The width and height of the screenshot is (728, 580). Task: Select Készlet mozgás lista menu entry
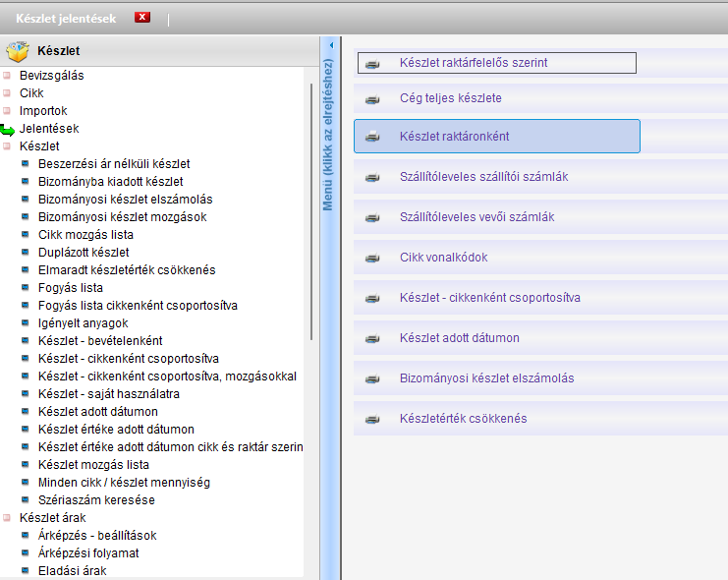tap(93, 465)
